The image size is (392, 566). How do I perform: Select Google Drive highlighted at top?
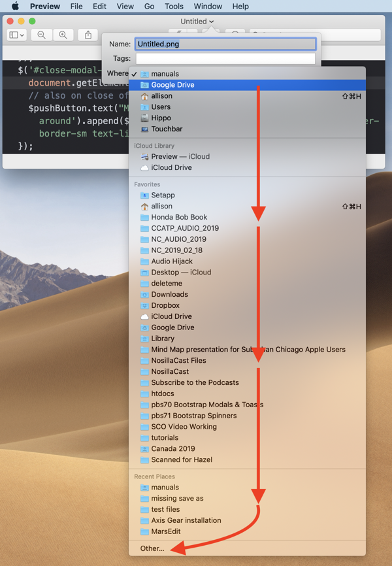pos(172,85)
